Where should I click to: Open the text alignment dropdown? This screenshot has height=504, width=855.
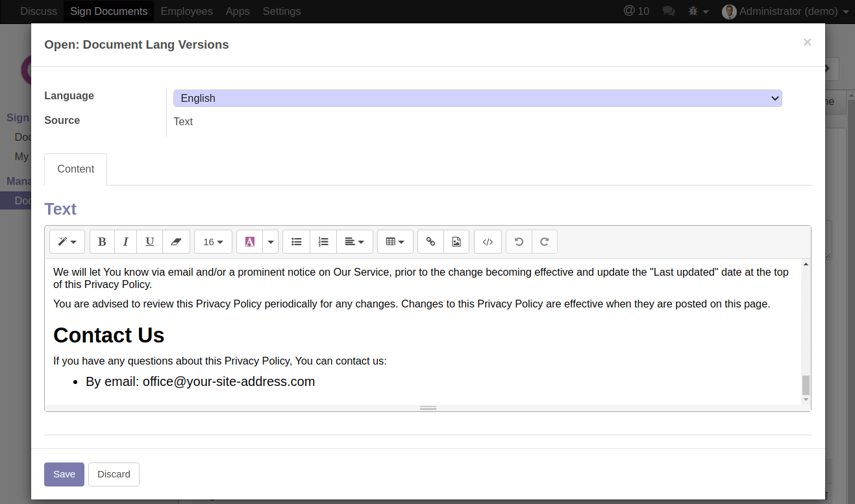[x=354, y=241]
